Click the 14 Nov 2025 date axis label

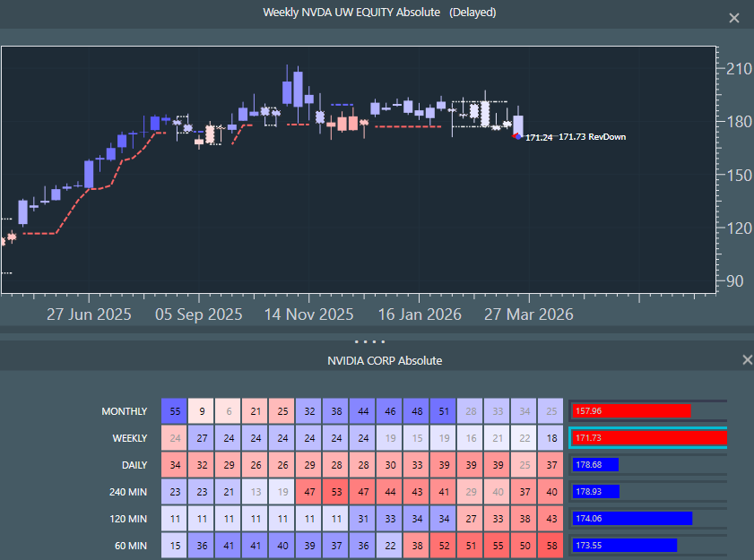pyautogui.click(x=308, y=314)
